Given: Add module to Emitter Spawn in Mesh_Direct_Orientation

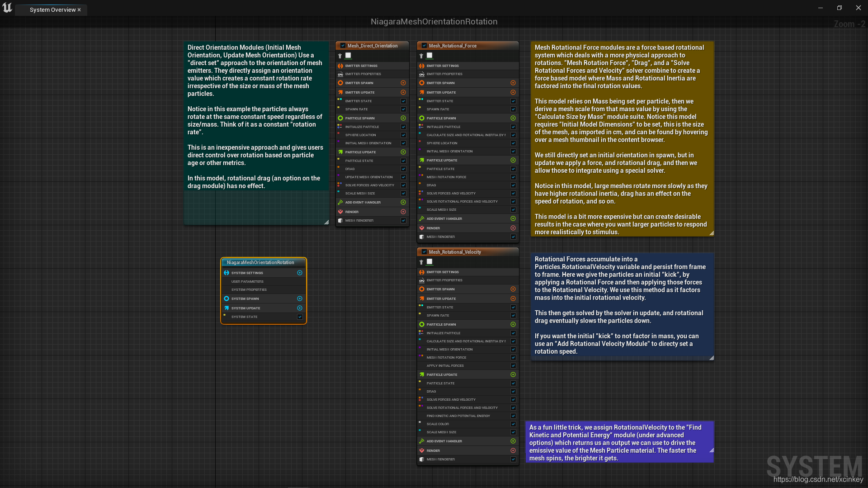Looking at the screenshot, I should (x=403, y=83).
